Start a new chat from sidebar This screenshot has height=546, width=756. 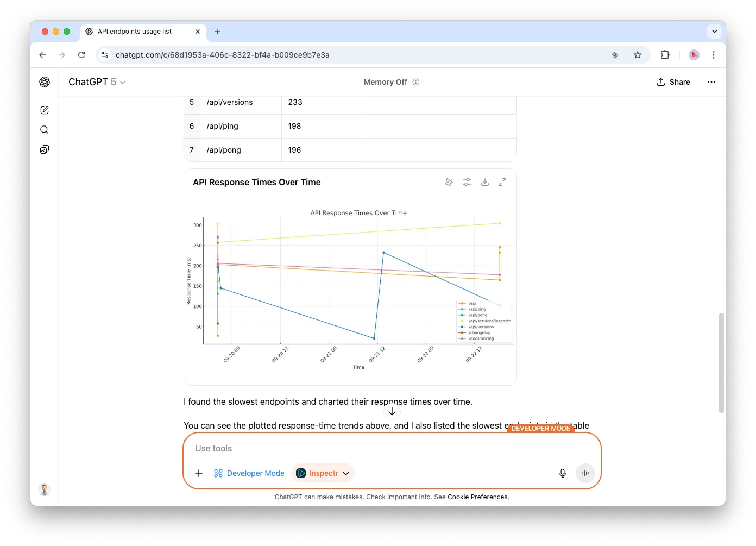pos(45,110)
